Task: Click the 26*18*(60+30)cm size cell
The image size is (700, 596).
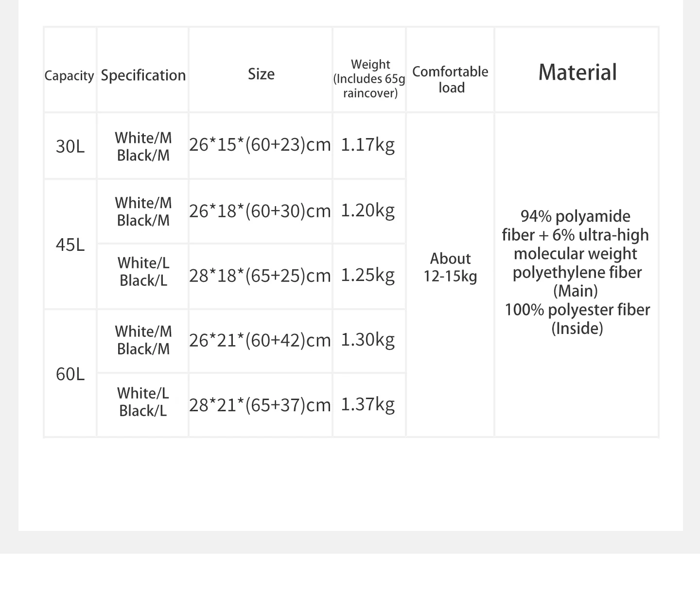Action: (260, 211)
